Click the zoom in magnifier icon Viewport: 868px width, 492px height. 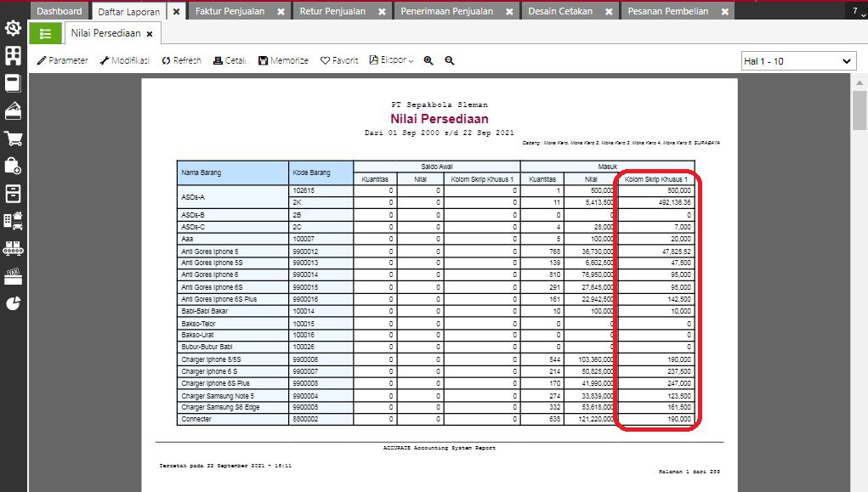(x=428, y=60)
